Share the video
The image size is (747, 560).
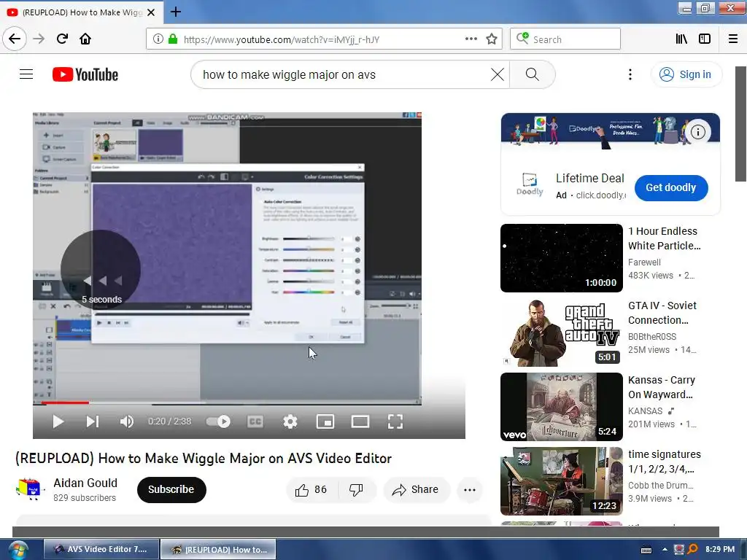click(416, 489)
